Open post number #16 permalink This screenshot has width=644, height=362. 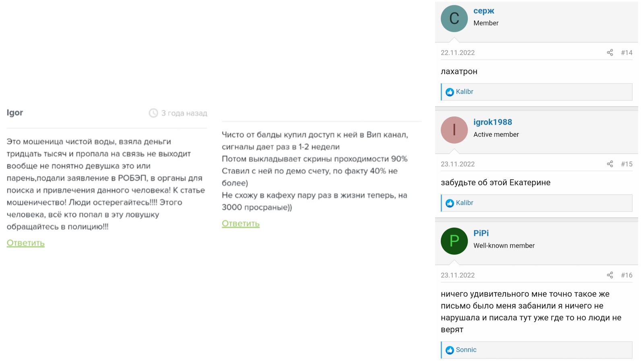pyautogui.click(x=627, y=275)
